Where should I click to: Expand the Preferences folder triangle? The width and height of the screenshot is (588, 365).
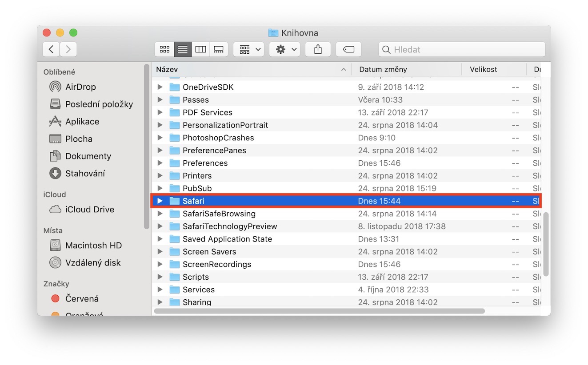click(x=160, y=163)
